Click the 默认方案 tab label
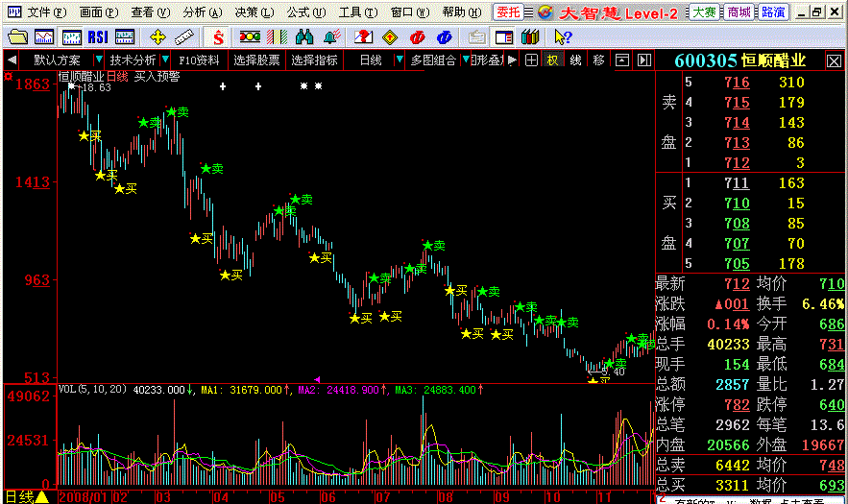 click(57, 60)
